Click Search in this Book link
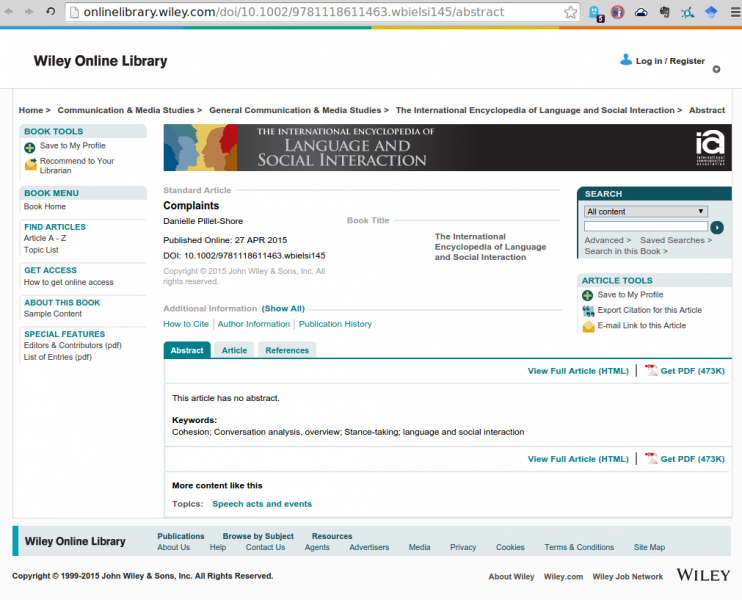 coord(626,251)
